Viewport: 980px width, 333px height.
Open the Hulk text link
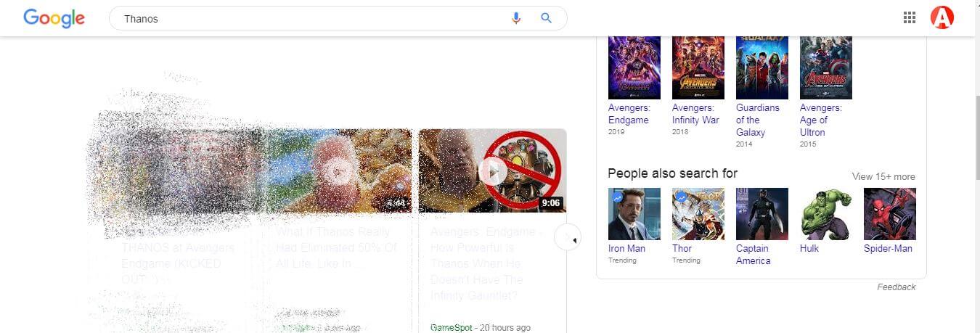pos(809,248)
